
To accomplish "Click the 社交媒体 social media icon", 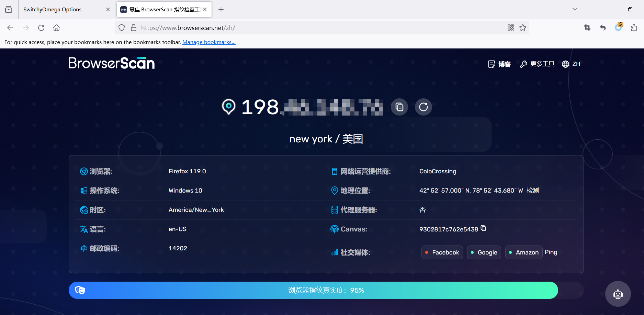I will (x=335, y=253).
